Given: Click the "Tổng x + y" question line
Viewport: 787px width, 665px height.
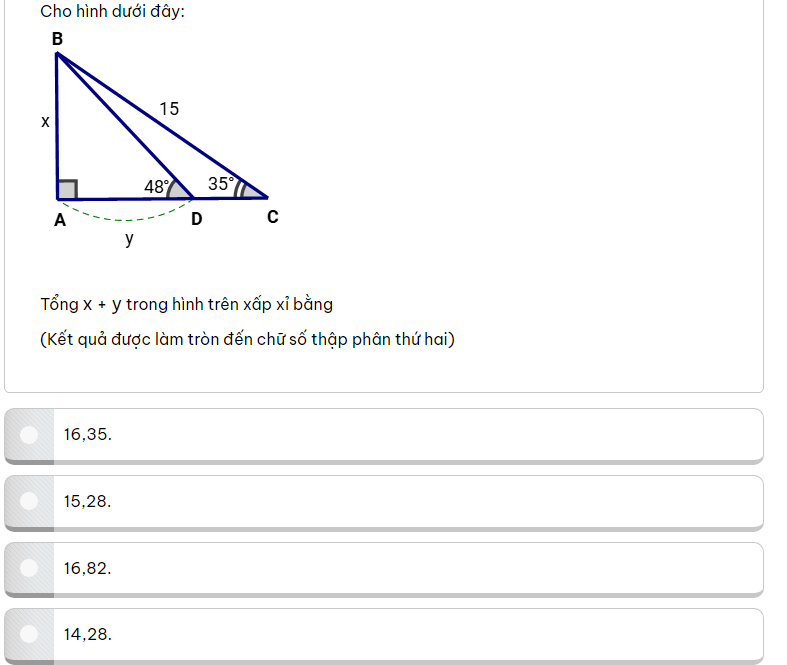Looking at the screenshot, I should 186,304.
